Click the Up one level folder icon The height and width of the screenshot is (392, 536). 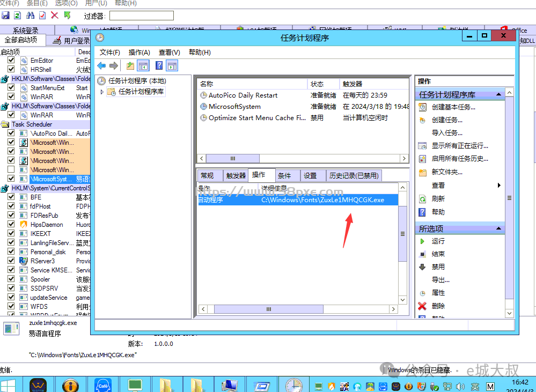tap(130, 65)
